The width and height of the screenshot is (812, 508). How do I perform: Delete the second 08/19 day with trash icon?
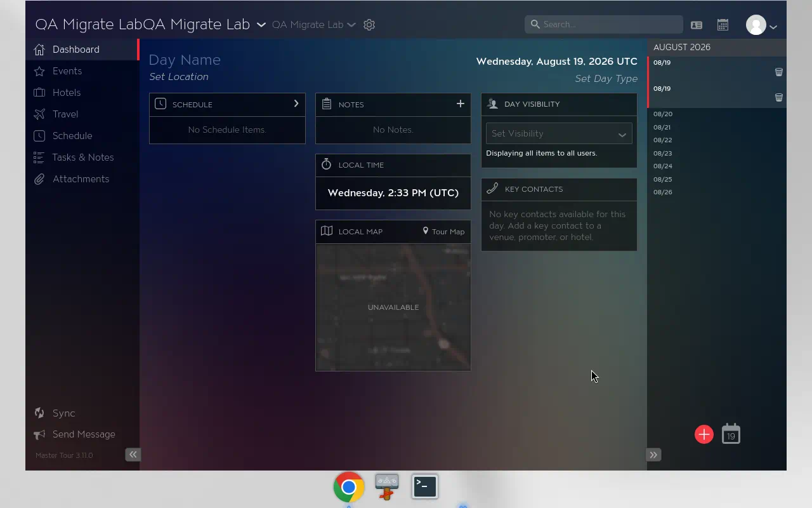click(779, 97)
